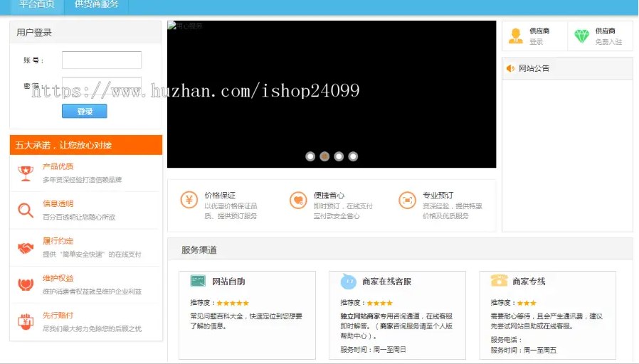Click the chat bubble icon for 商家在线客服
Screen dimensions: 639x364
348,281
